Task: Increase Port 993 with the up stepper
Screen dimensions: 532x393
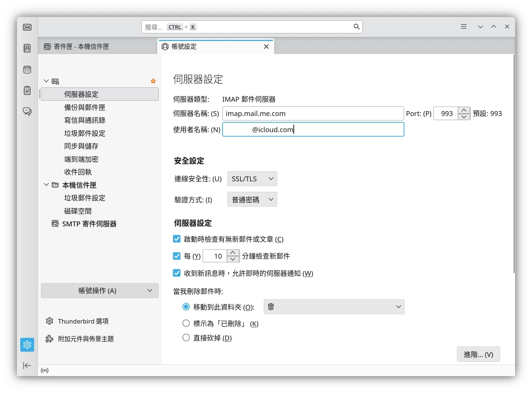Action: tap(464, 110)
